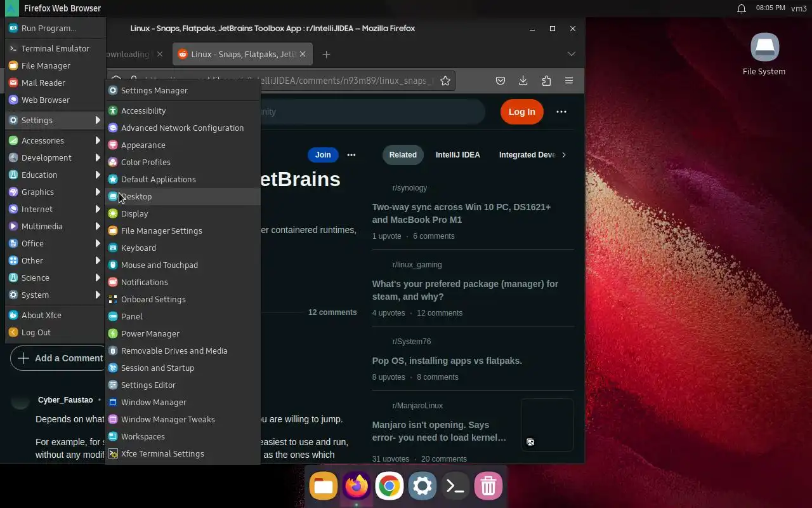Bookmark this page with the star icon

[x=445, y=81]
